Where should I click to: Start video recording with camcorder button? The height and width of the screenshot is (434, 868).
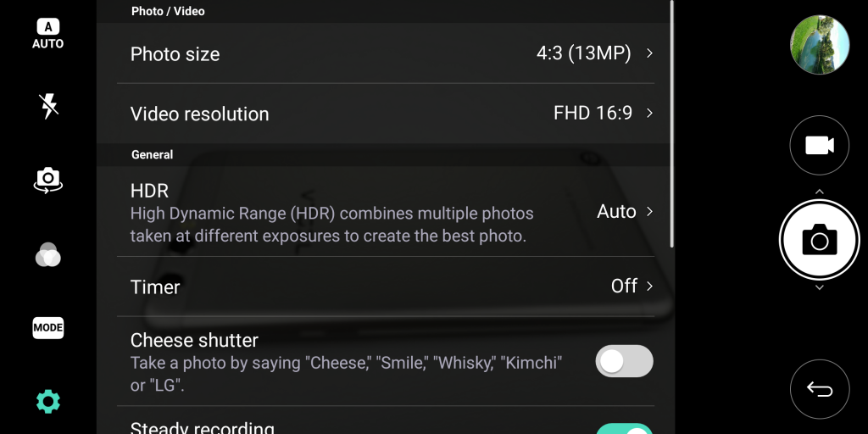coord(819,146)
